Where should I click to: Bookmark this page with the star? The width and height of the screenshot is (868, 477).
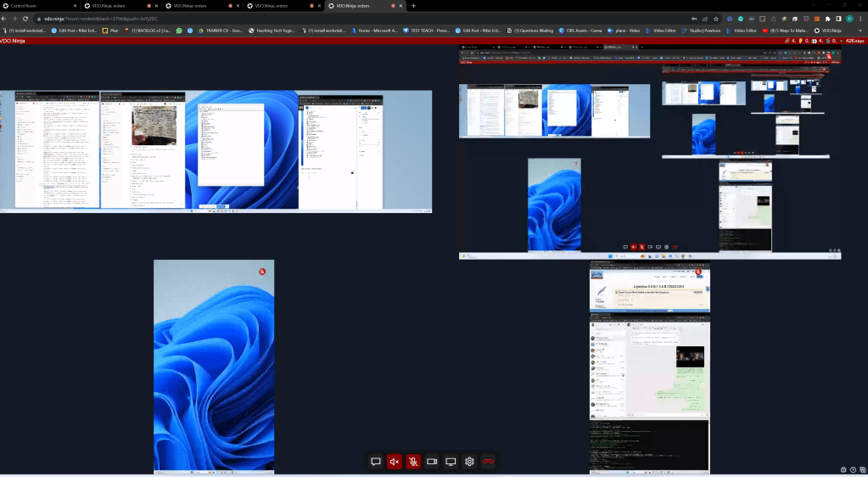point(716,19)
